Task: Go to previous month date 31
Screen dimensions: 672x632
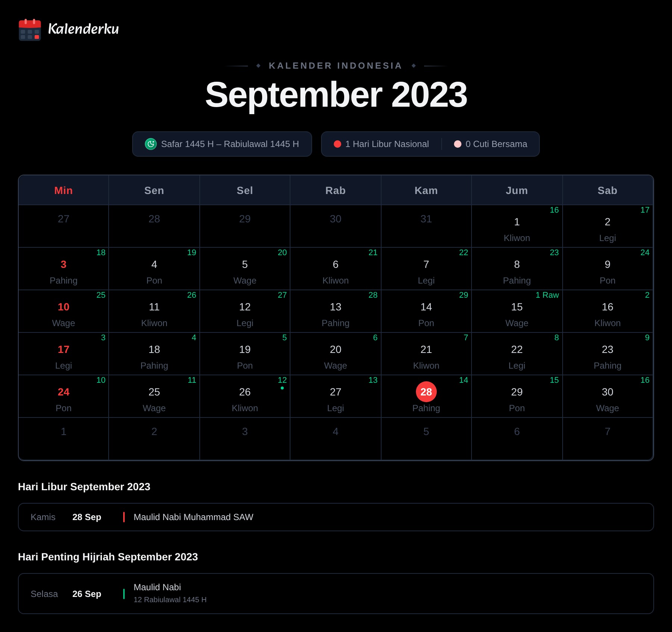Action: tap(426, 226)
